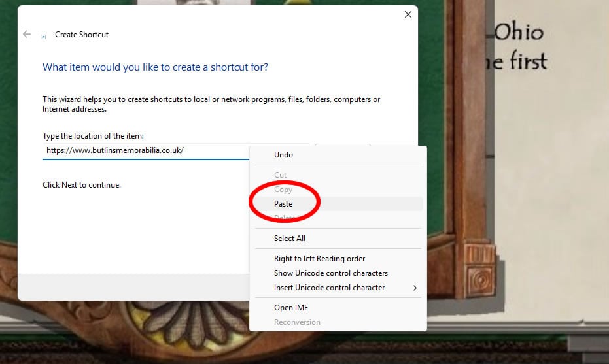Open the Insert Unicode control character submenu
The height and width of the screenshot is (364, 609).
[x=329, y=288]
